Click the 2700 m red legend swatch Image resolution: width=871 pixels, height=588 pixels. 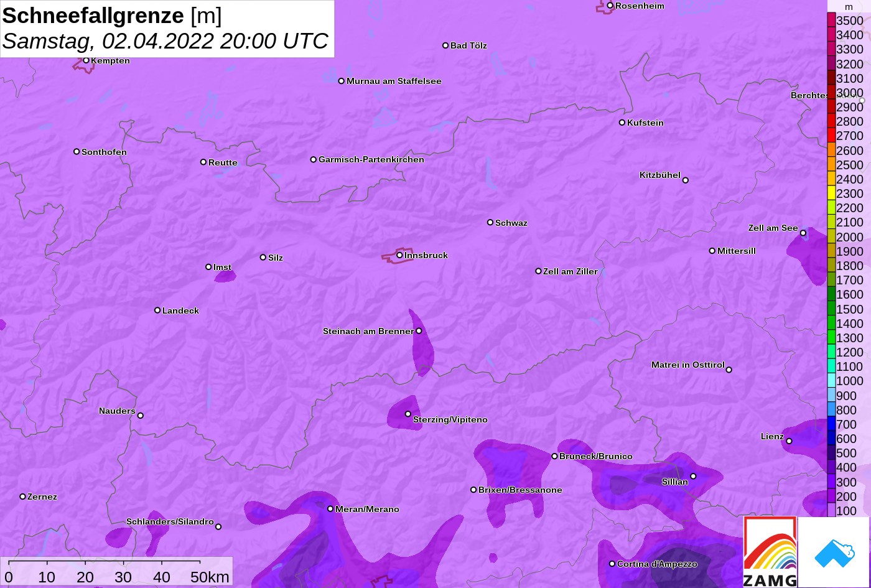click(831, 135)
